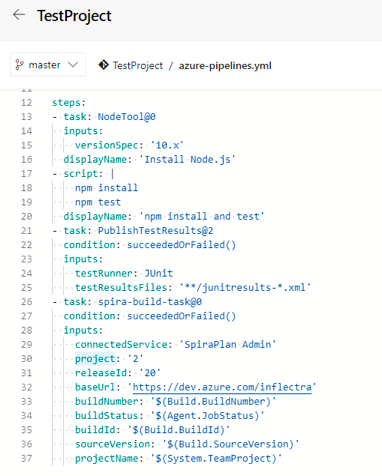Open the master branch dropdown
This screenshot has height=476, width=382.
point(48,65)
